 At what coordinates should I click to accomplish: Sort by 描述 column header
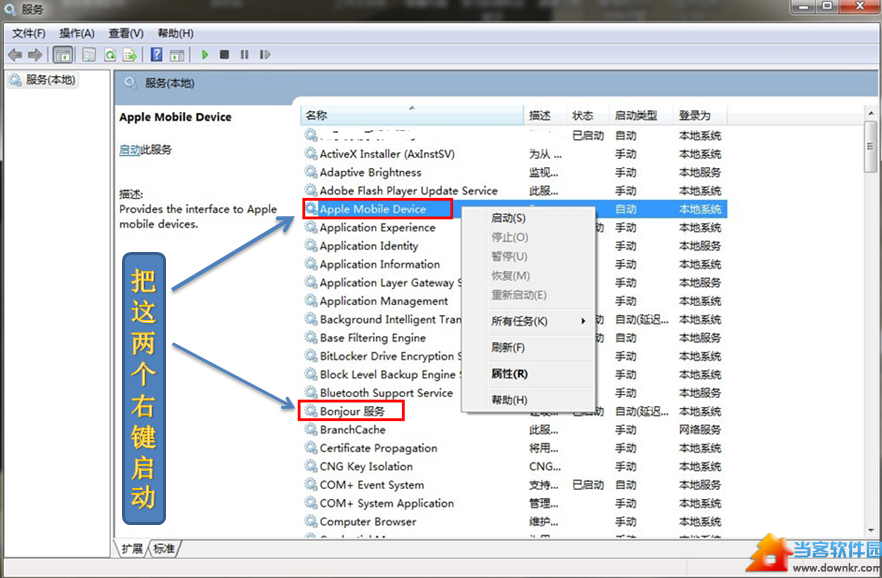(545, 115)
